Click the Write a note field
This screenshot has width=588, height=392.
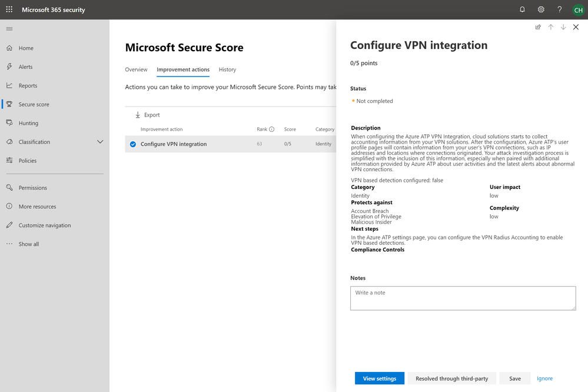[463, 298]
